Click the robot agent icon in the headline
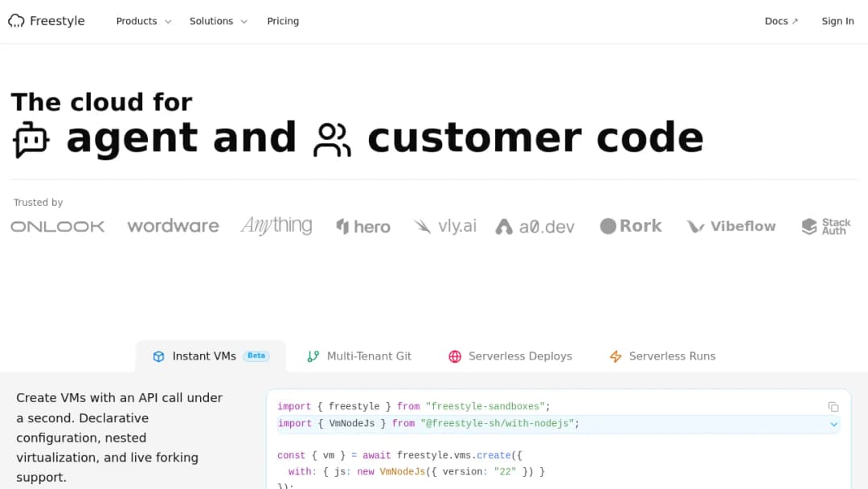868x489 pixels. 31,140
